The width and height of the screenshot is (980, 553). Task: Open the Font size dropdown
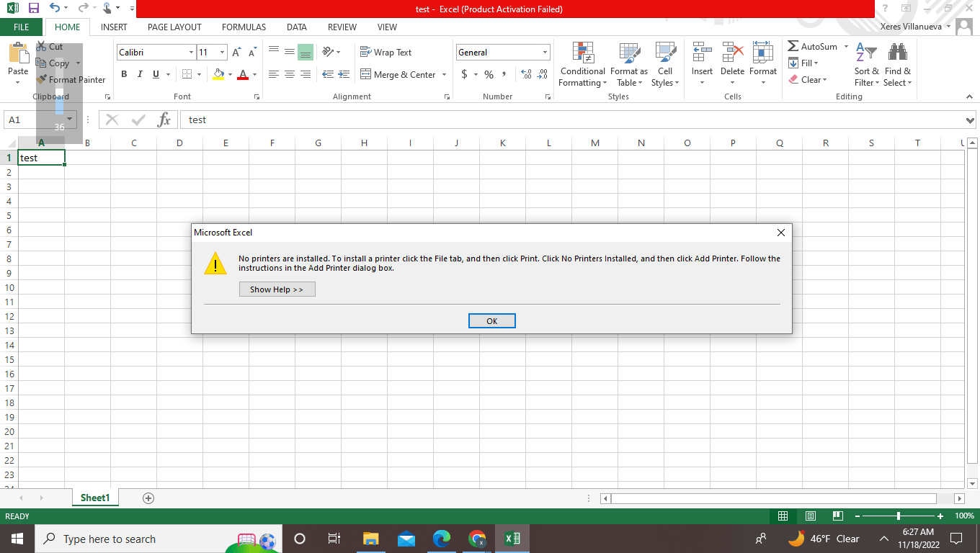222,53
